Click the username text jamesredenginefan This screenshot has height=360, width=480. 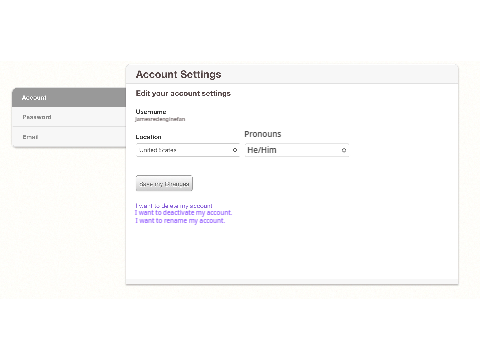160,119
